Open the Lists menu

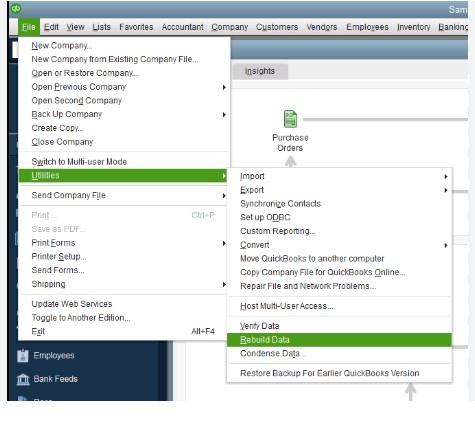(x=102, y=27)
